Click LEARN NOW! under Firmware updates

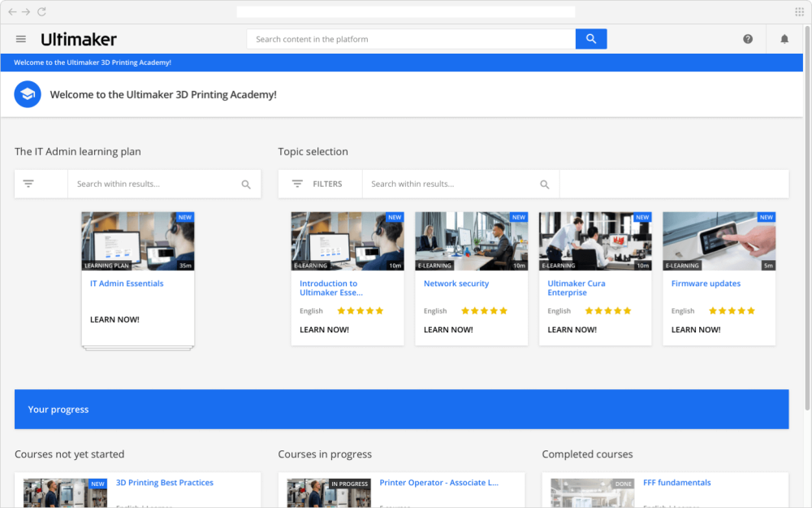(696, 330)
